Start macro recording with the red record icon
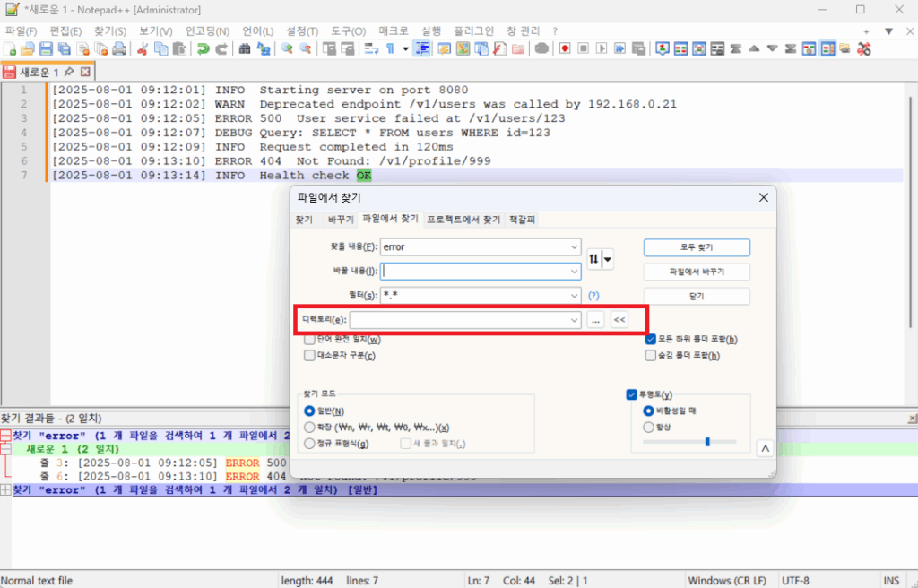This screenshot has width=918, height=588. (x=565, y=48)
